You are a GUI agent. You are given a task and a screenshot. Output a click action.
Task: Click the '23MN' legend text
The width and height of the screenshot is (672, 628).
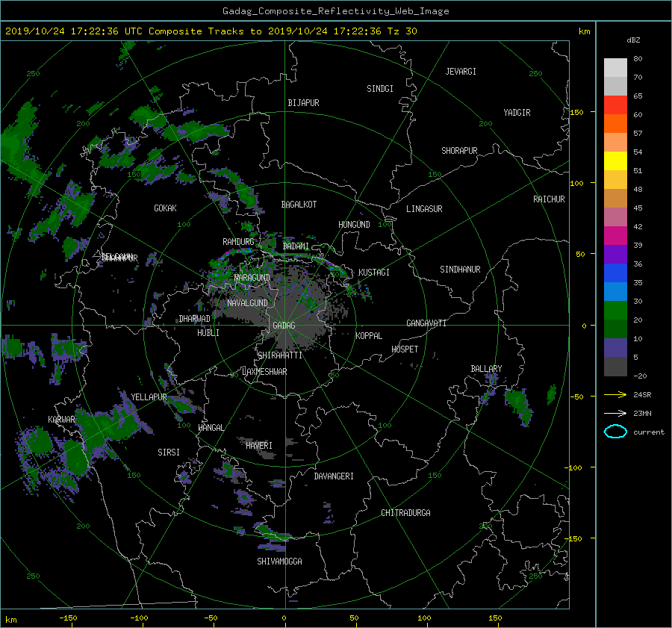(642, 413)
